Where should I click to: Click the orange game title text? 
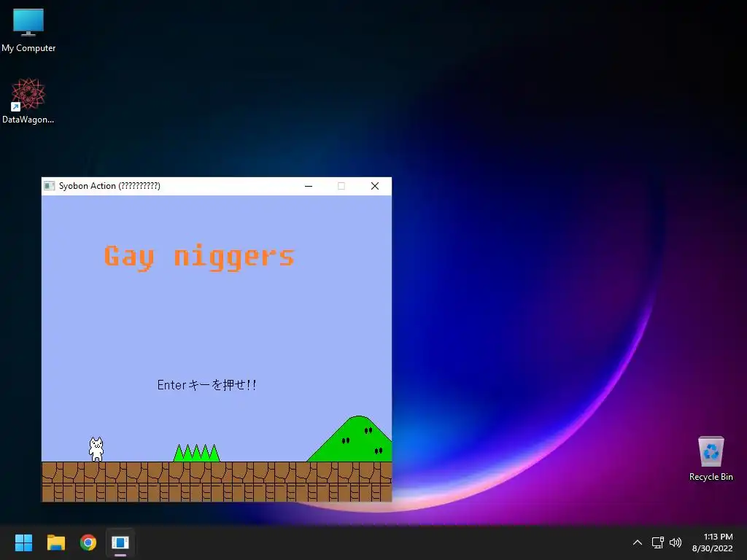point(200,257)
